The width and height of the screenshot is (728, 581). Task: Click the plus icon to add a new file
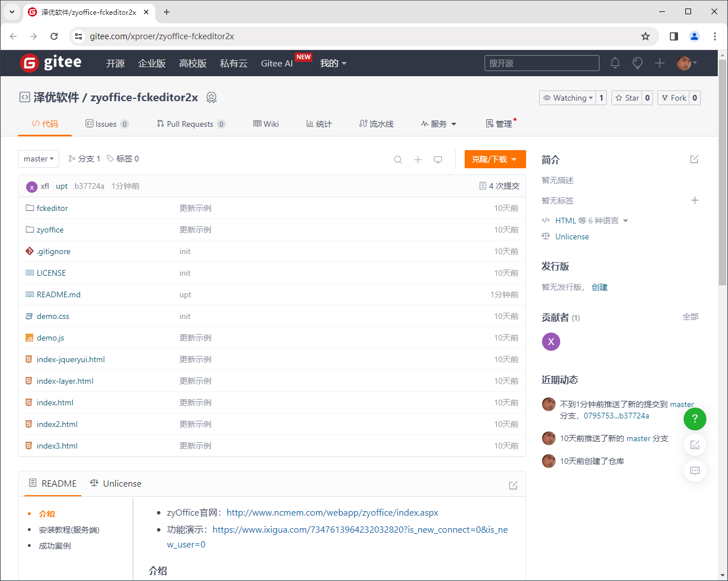tap(418, 159)
